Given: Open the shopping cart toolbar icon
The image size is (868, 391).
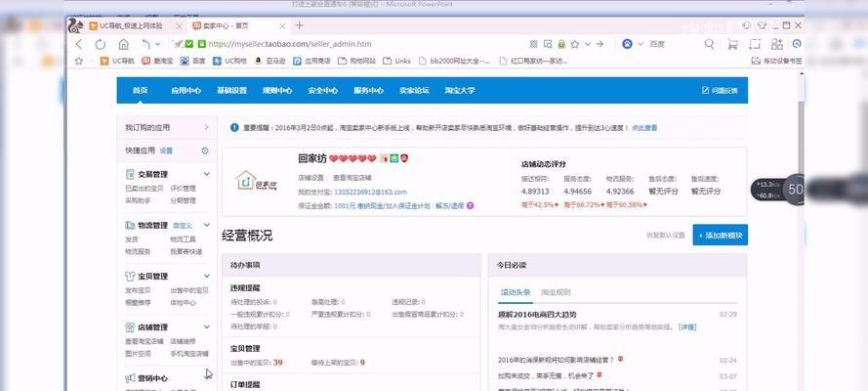Looking at the screenshot, I should point(732,44).
